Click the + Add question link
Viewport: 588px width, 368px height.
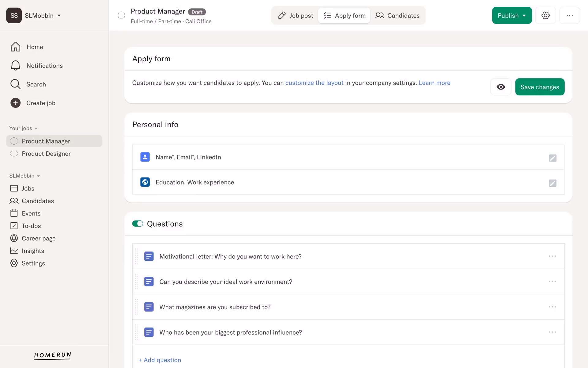click(160, 360)
